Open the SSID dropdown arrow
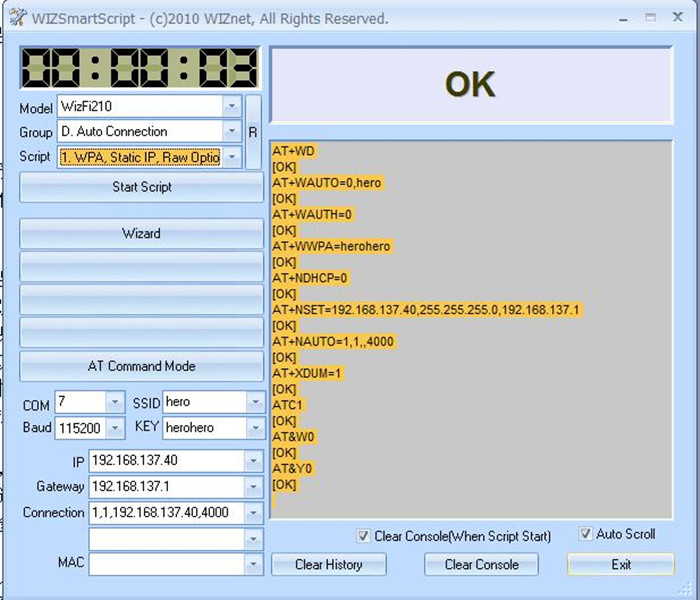 click(255, 402)
